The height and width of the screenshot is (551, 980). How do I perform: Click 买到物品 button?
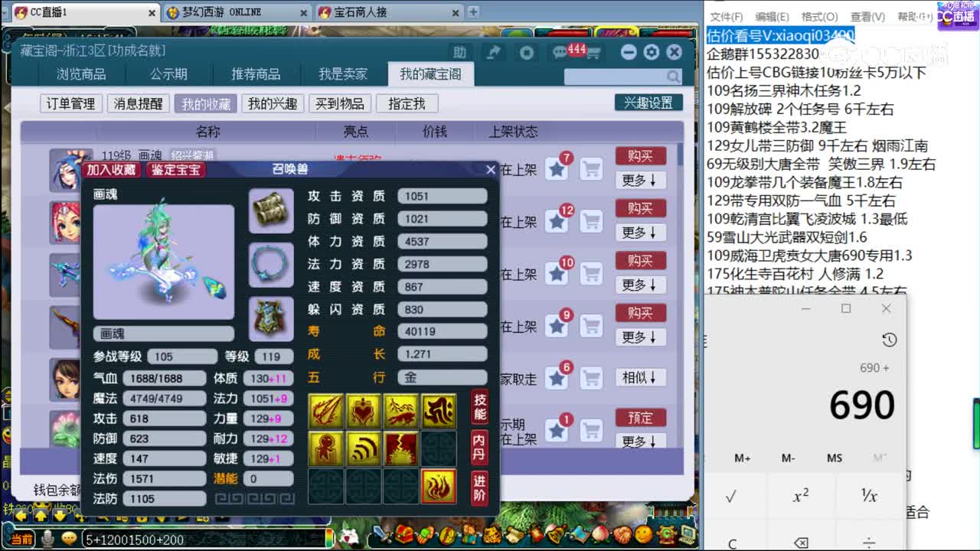point(340,103)
